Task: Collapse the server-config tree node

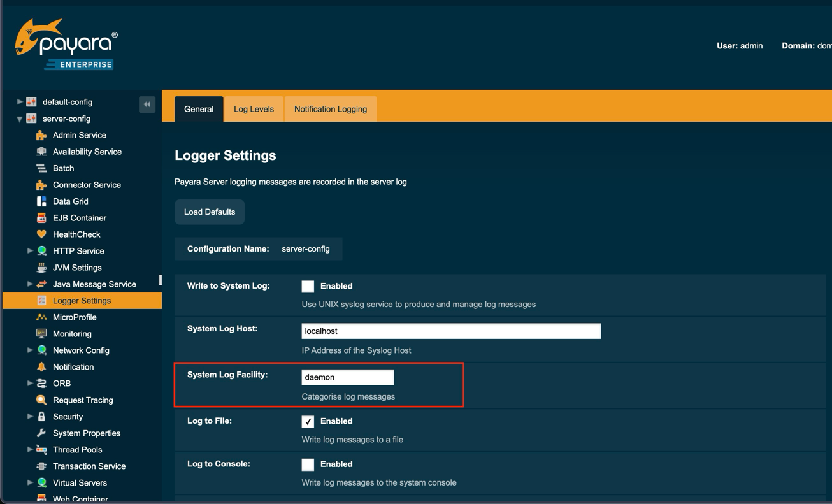Action: coord(20,119)
